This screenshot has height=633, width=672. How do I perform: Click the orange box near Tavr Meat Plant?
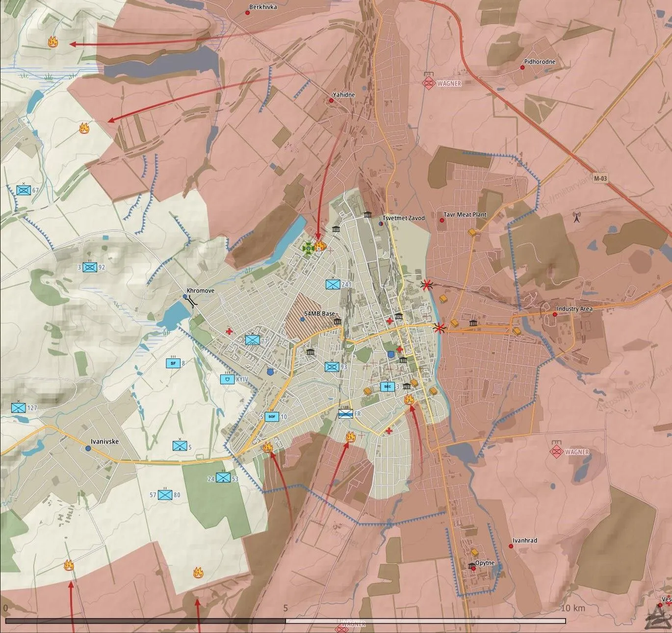point(472,232)
